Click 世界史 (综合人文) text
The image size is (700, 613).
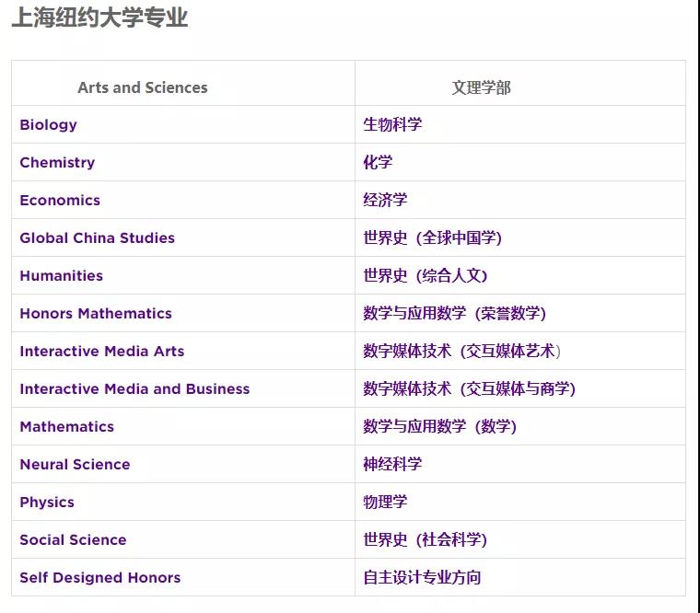pyautogui.click(x=425, y=276)
